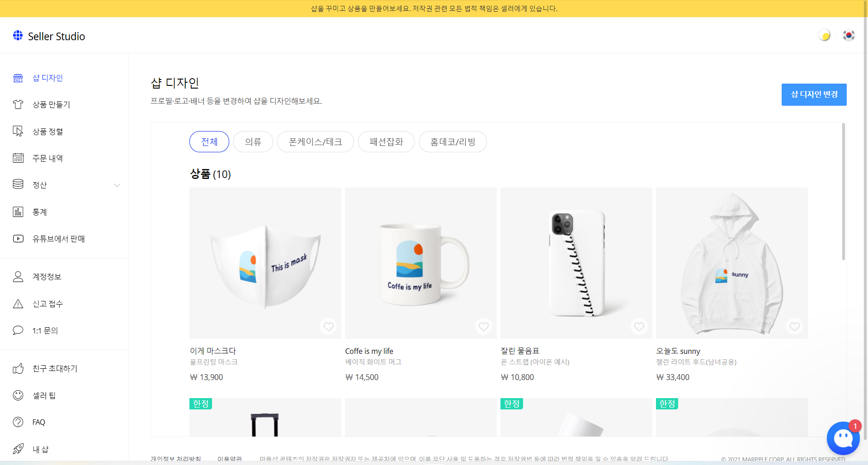Click the calendar icon for 주문 내역

(18, 158)
